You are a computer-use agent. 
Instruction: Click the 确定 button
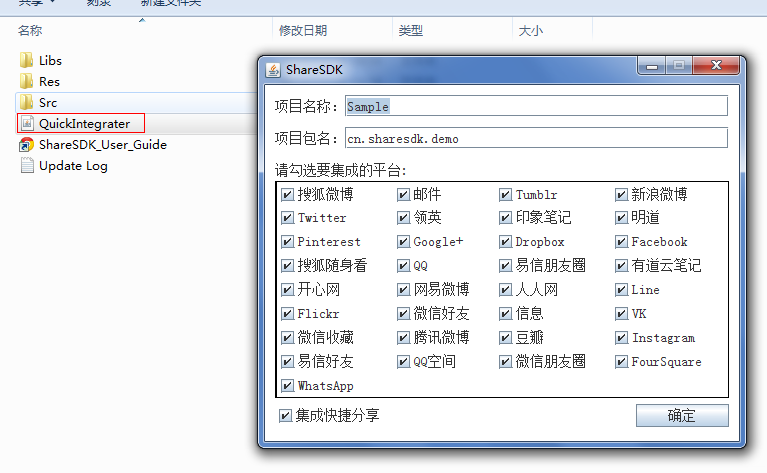click(682, 415)
